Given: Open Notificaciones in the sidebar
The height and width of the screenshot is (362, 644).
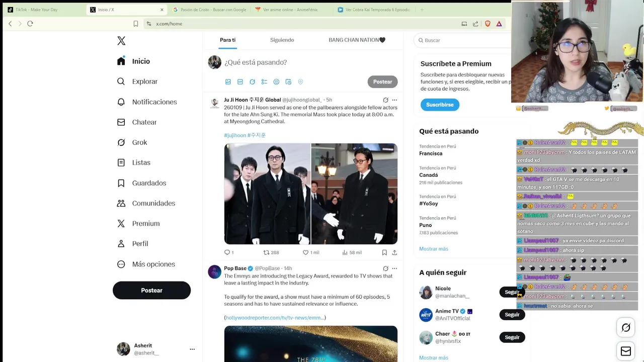Looking at the screenshot, I should [x=146, y=102].
